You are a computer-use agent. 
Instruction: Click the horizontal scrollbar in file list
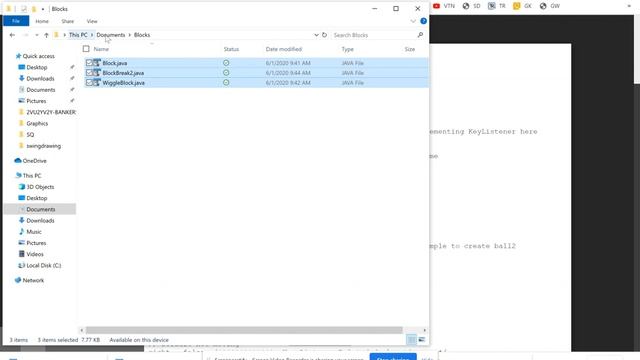coord(244,330)
